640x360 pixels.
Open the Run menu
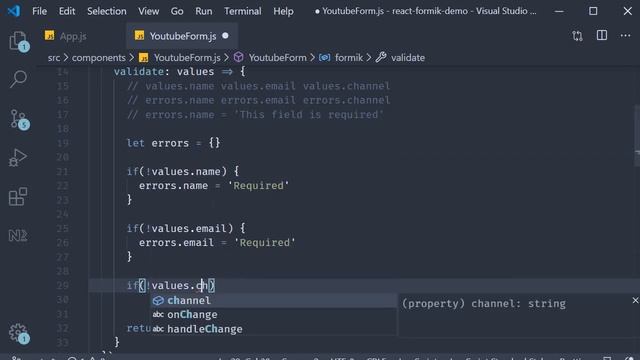pos(203,11)
